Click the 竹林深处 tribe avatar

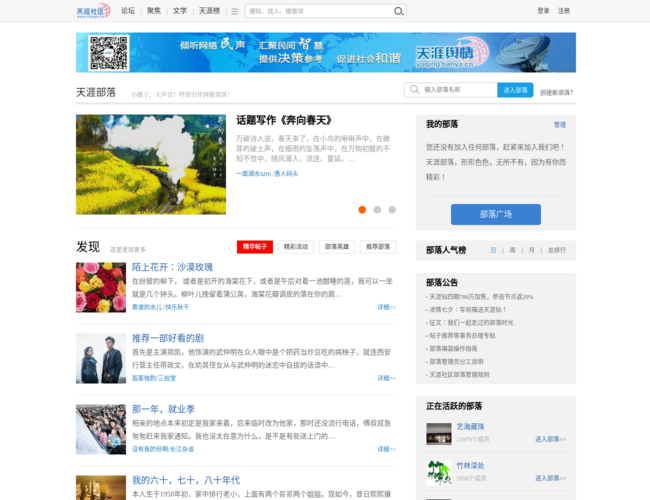(x=439, y=473)
